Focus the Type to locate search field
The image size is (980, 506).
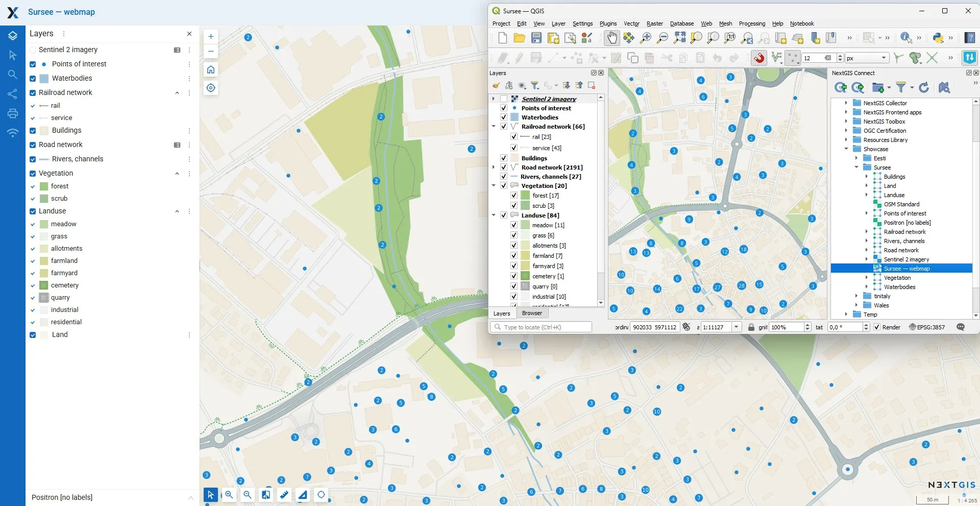[541, 327]
